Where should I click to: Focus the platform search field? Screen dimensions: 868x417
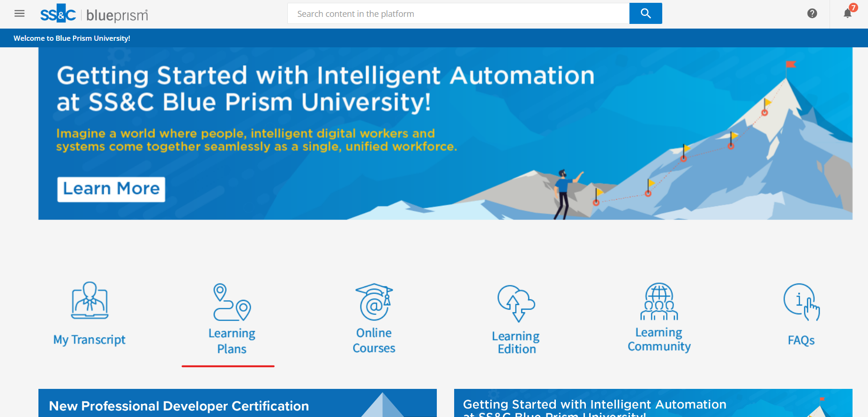click(458, 14)
